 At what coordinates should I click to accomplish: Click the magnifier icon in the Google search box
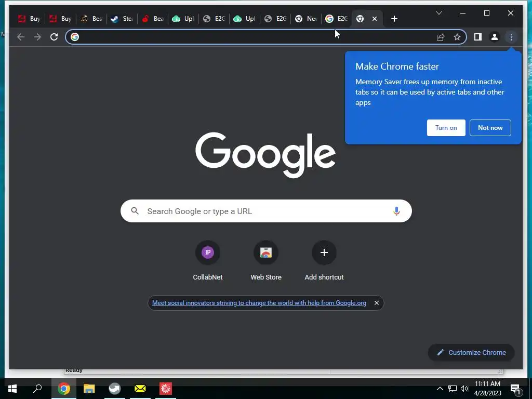(135, 211)
